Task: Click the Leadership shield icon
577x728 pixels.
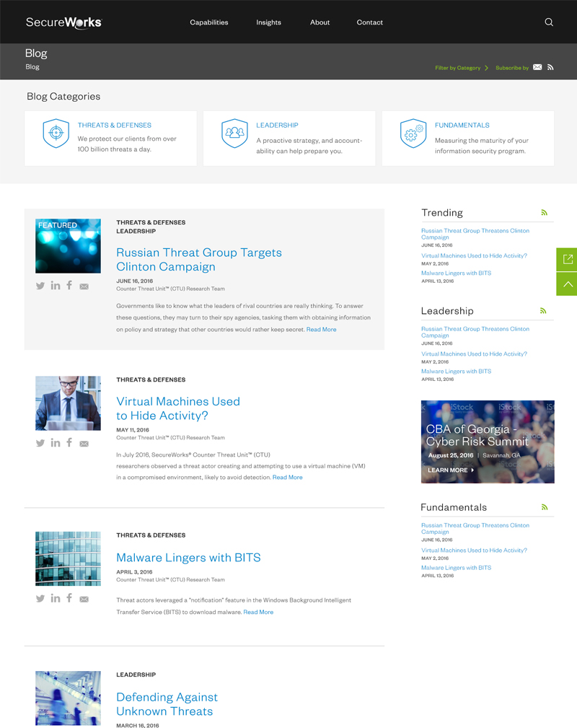Action: pos(234,133)
